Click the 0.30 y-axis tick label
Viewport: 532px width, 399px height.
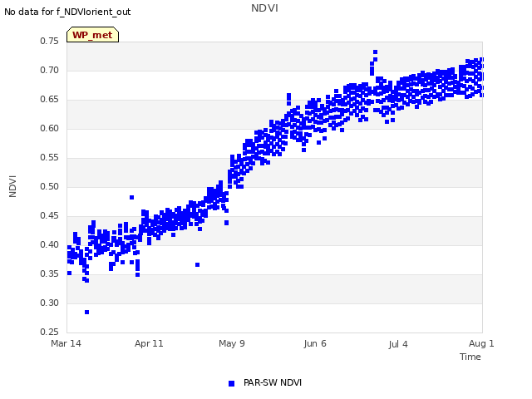click(x=50, y=303)
